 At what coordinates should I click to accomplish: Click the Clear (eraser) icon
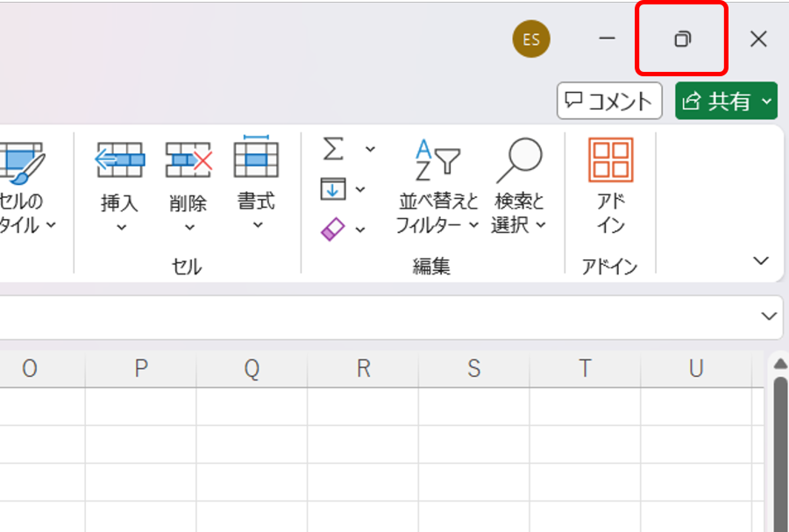click(334, 229)
